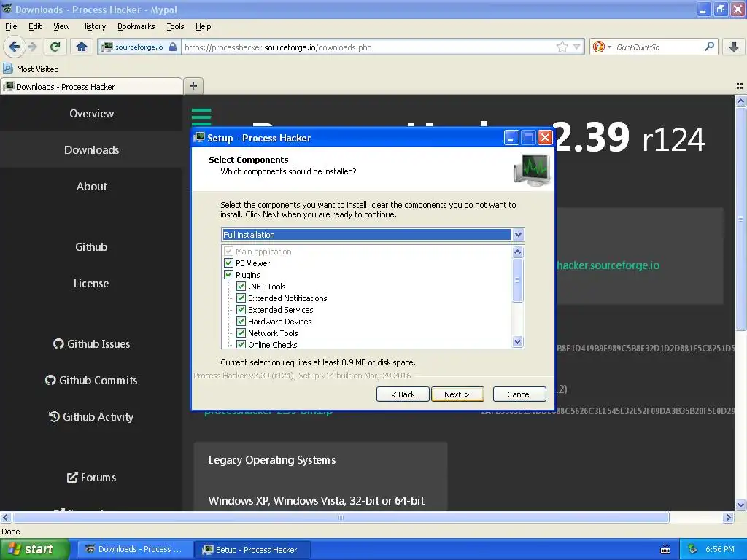Cancel the Process Hacker setup
This screenshot has height=560, width=747.
pyautogui.click(x=519, y=394)
